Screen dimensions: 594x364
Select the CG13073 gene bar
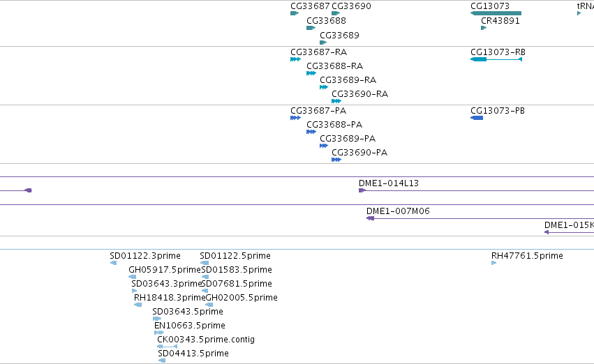tap(496, 14)
